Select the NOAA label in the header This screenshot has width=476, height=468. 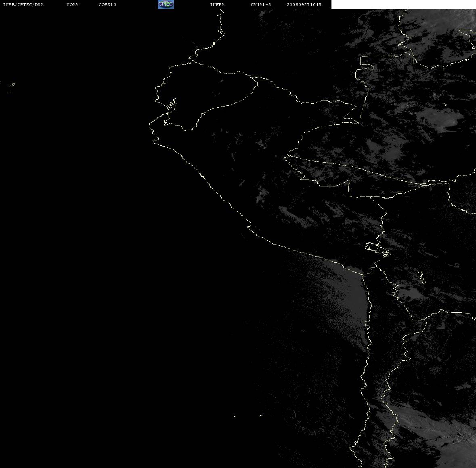pyautogui.click(x=72, y=4)
